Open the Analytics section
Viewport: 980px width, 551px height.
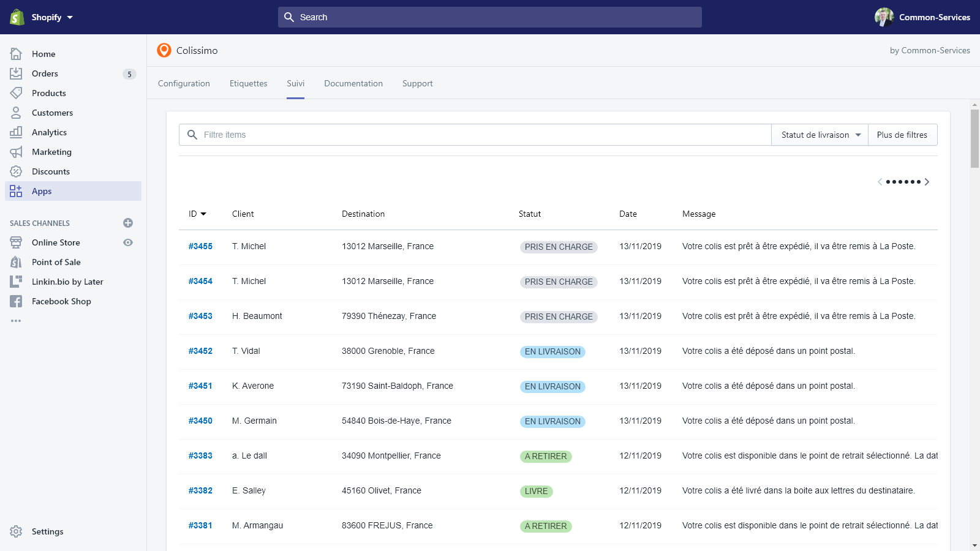[x=49, y=132]
